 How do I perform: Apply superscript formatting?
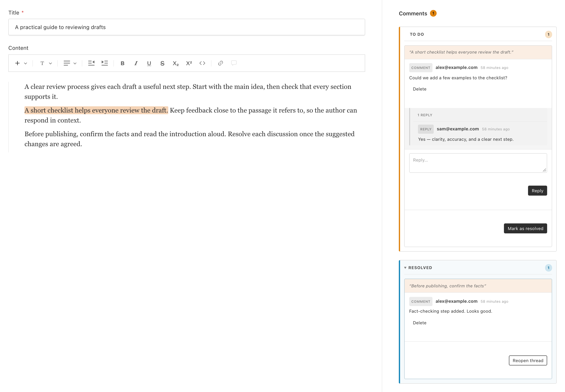click(189, 63)
